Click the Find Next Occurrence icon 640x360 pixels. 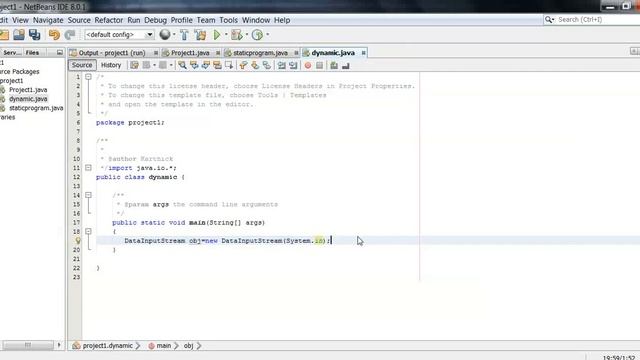pyautogui.click(x=205, y=65)
